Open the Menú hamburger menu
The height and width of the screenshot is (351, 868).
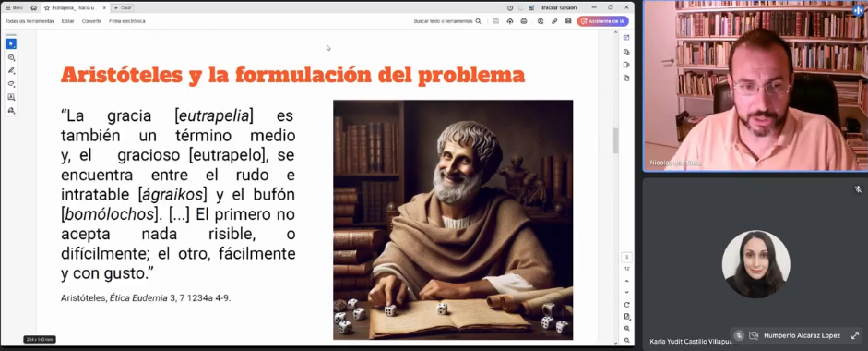pyautogui.click(x=15, y=7)
